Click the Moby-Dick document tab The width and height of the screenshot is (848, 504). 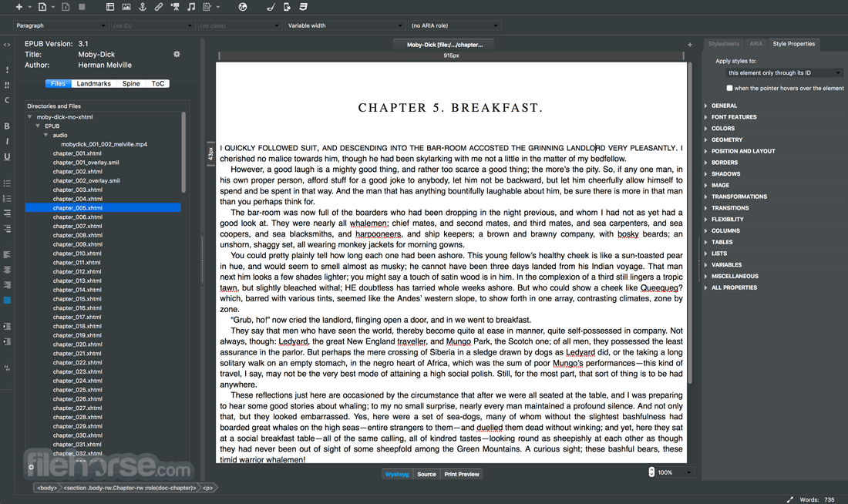445,45
